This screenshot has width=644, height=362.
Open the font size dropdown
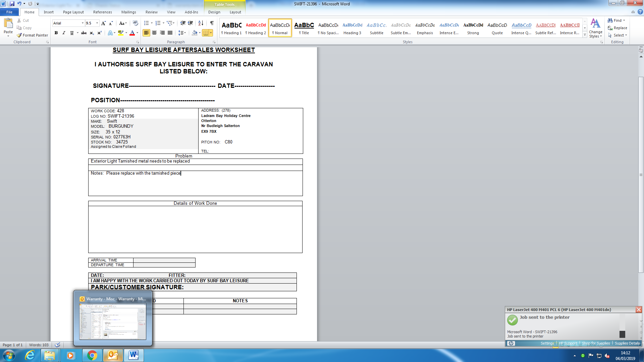pyautogui.click(x=97, y=23)
